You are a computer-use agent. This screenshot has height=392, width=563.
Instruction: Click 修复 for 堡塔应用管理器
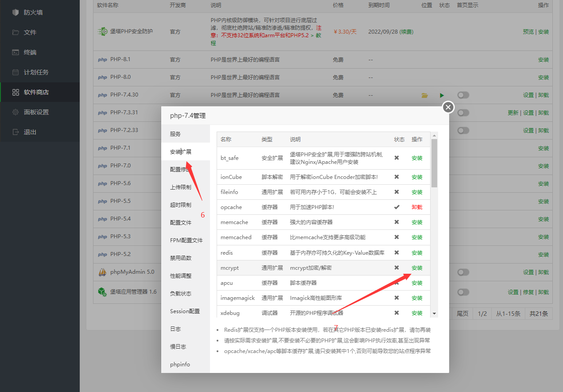528,292
